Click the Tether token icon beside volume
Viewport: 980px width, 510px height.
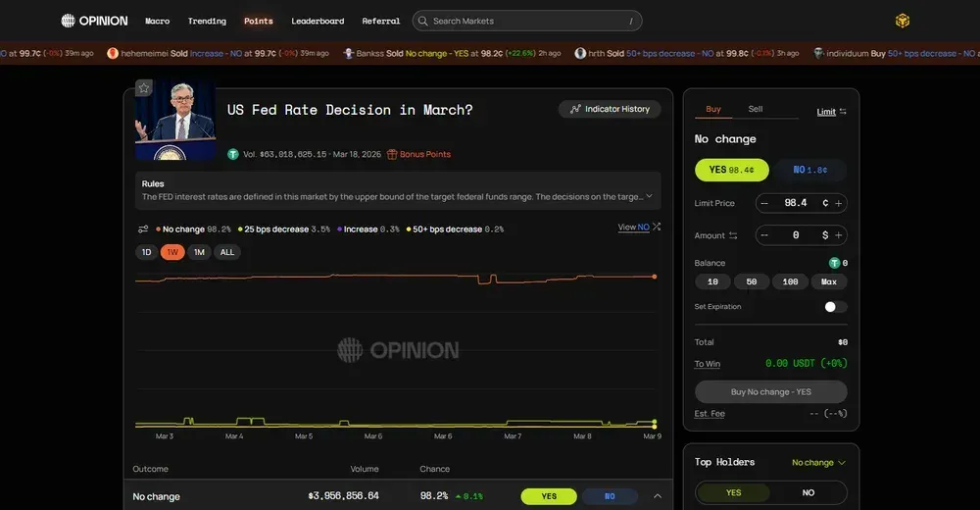pos(233,154)
